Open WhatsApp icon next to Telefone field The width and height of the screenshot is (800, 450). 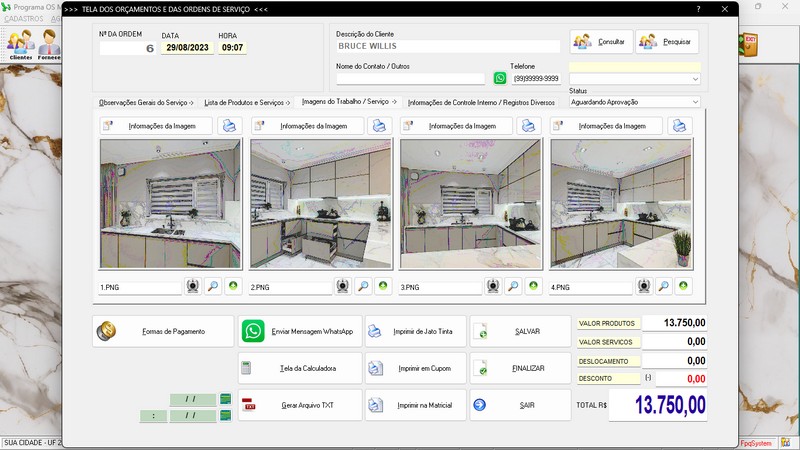tap(500, 78)
